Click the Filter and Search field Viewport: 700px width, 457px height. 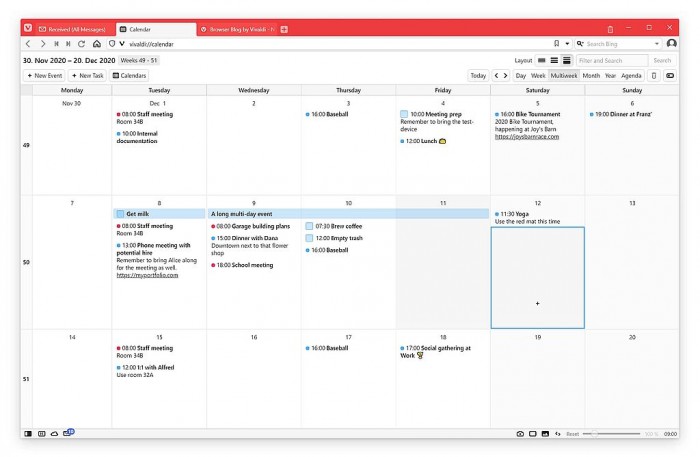tap(612, 60)
